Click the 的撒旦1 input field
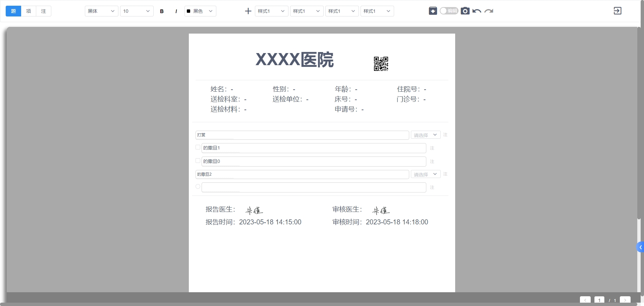Screen dimensions: 644x306 click(314, 148)
